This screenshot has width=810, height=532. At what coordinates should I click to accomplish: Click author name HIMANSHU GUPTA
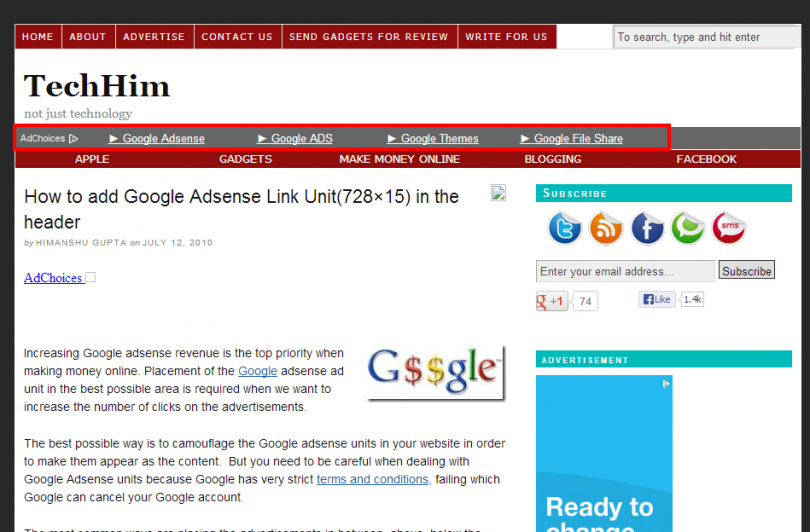pyautogui.click(x=81, y=243)
